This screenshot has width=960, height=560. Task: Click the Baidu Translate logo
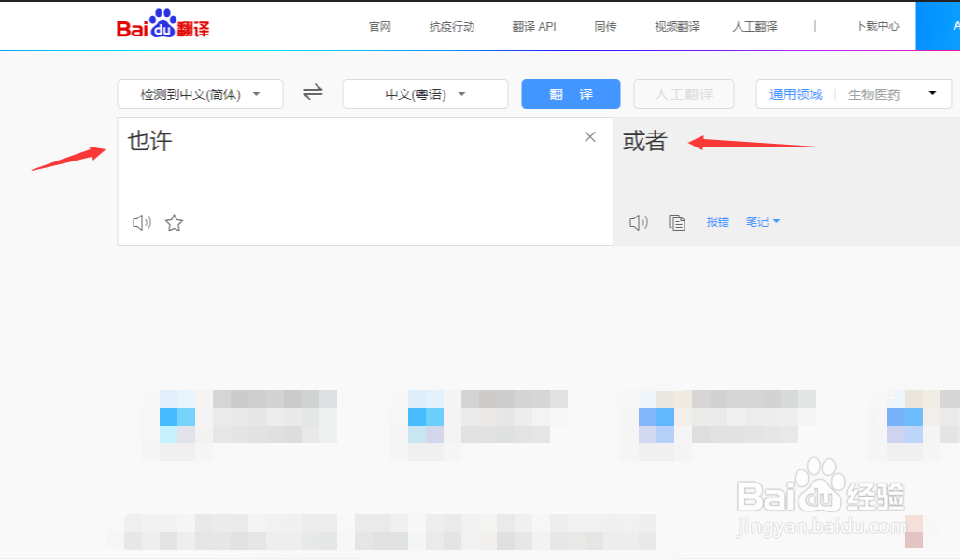(x=159, y=25)
